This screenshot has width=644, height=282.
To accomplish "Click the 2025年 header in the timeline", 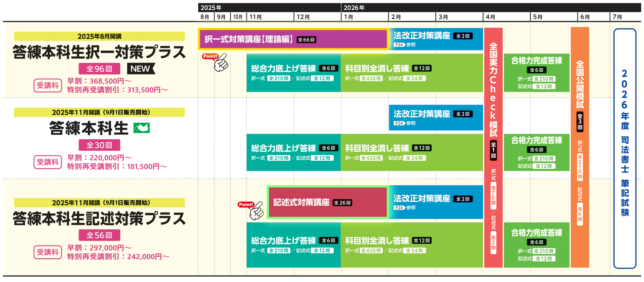I will click(x=211, y=8).
